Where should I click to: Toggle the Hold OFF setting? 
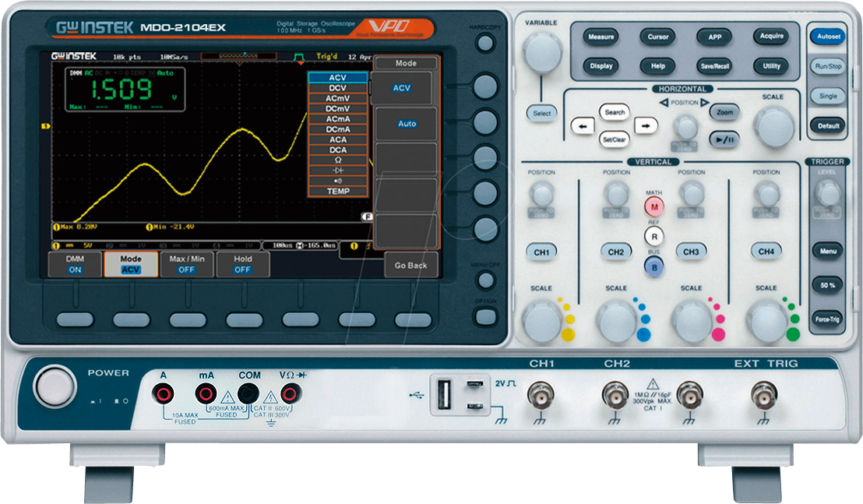(x=243, y=264)
